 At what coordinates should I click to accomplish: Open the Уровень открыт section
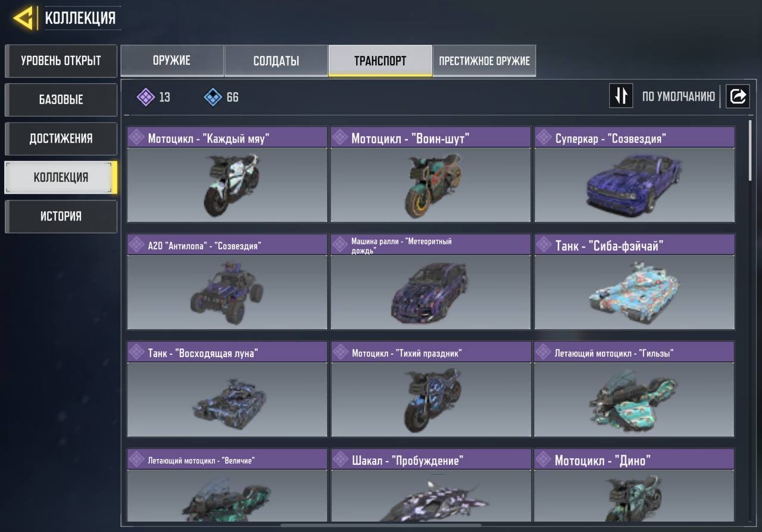click(x=61, y=61)
